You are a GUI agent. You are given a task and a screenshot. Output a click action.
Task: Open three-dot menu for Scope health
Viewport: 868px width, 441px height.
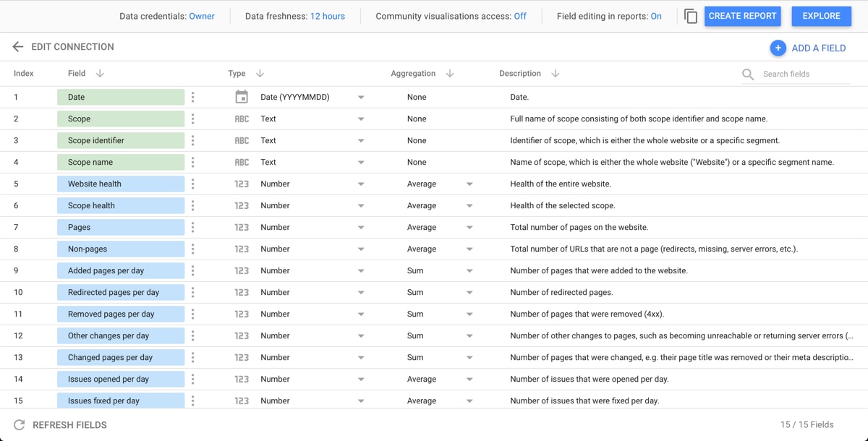(x=193, y=205)
